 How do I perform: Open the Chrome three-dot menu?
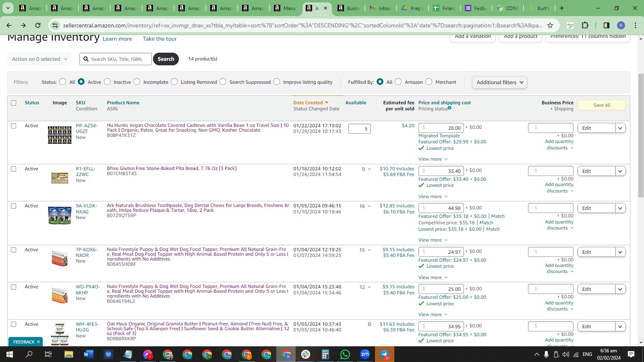636,25
